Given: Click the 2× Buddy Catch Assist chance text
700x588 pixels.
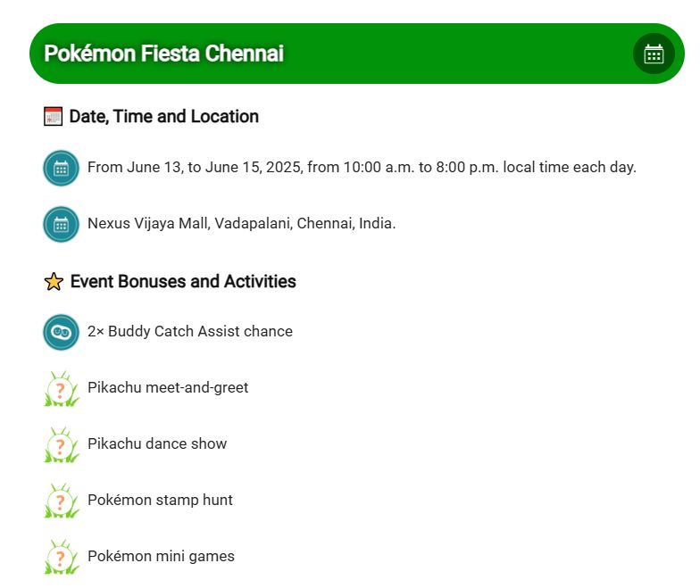Looking at the screenshot, I should [189, 332].
